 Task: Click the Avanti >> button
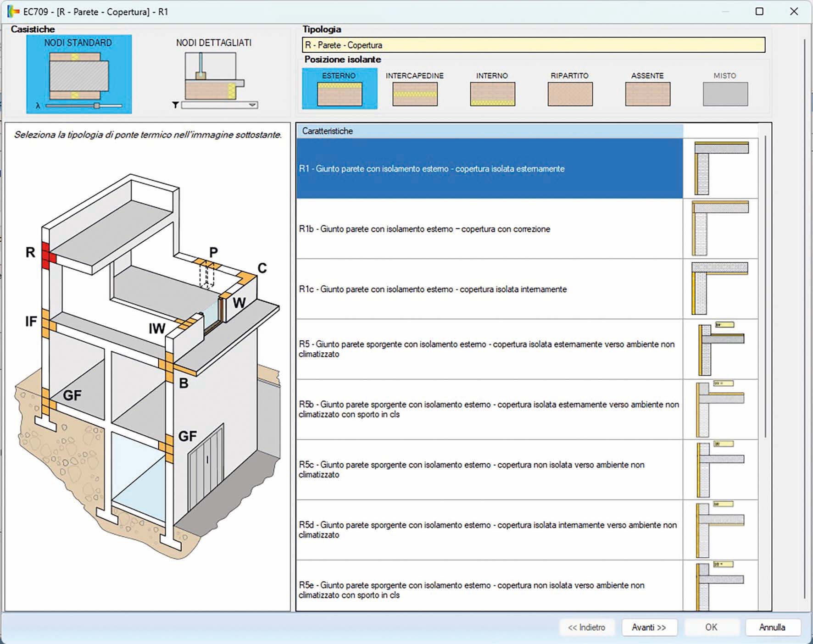(649, 627)
